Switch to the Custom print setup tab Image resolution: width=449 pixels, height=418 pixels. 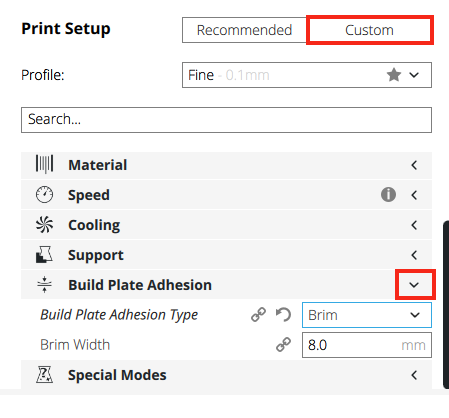[369, 30]
